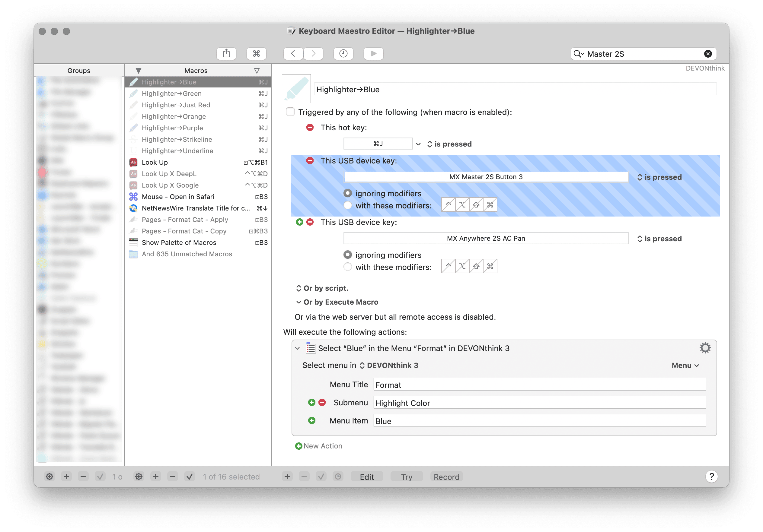Toggle Command modifier on MX Master trigger
Screen dimensions: 763x532
click(x=490, y=205)
